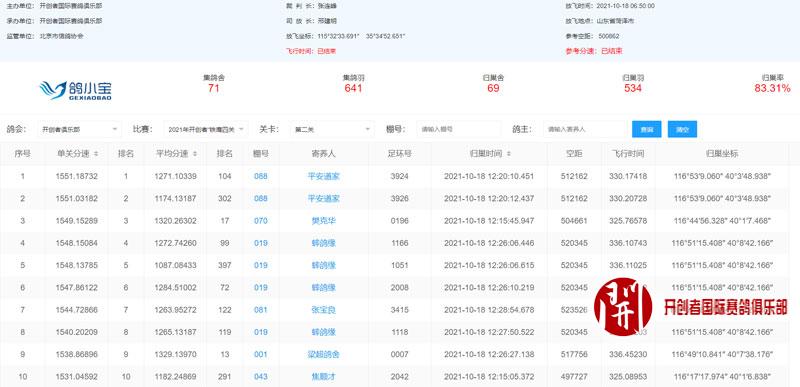This screenshot has height=387, width=800.
Task: Open loft 070 link in row 3
Action: click(x=261, y=221)
